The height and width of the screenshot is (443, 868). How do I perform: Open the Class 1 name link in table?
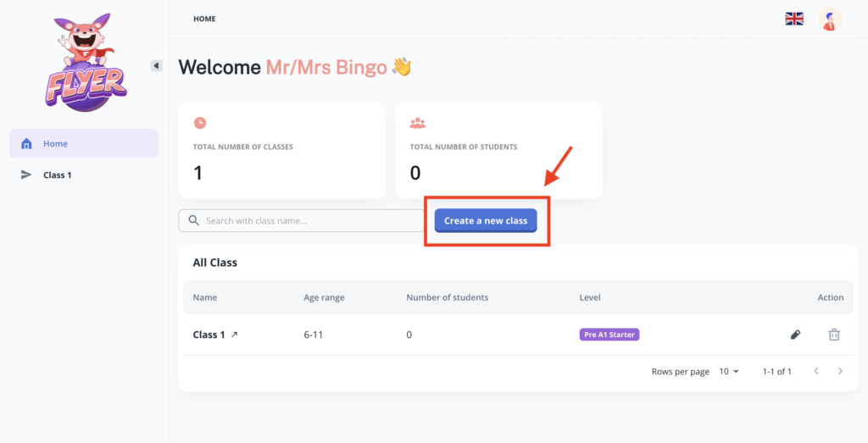[x=209, y=335]
